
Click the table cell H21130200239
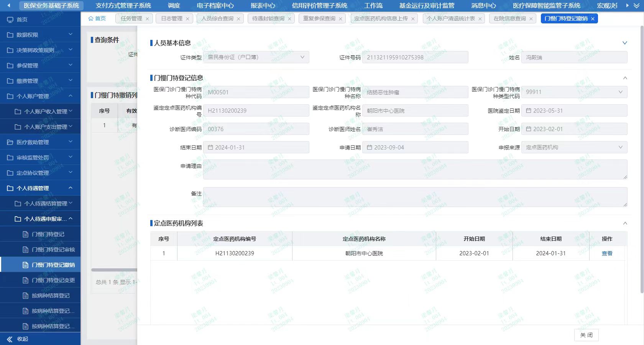(x=235, y=253)
